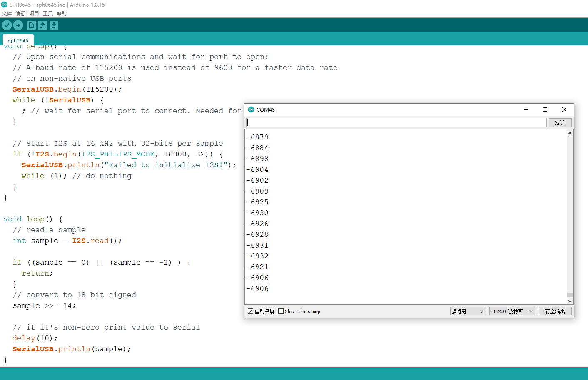This screenshot has height=380, width=588.
Task: Toggle the 自动滚屏 autoscroll checkbox
Action: click(x=251, y=311)
